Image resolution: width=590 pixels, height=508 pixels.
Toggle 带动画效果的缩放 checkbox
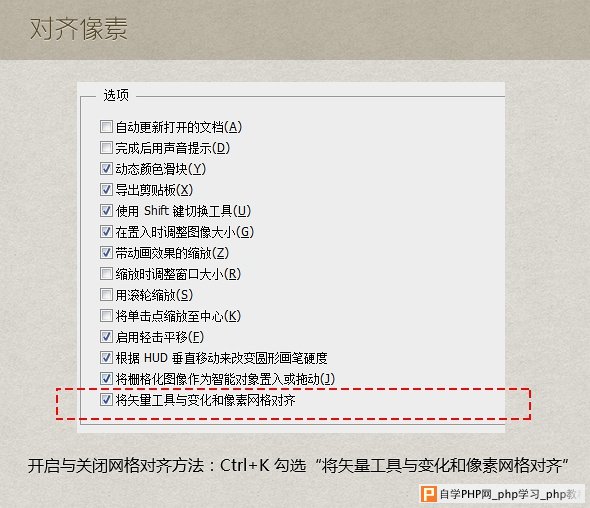tap(106, 252)
